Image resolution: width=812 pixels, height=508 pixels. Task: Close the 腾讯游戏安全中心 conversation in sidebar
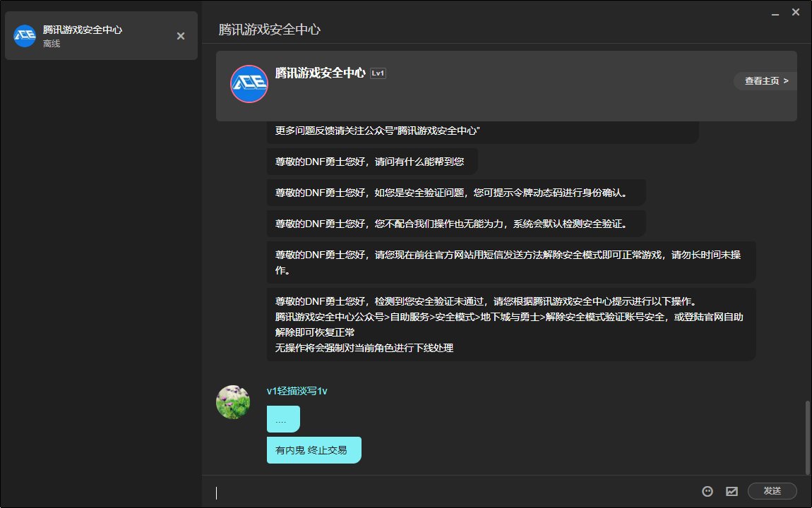[x=181, y=36]
